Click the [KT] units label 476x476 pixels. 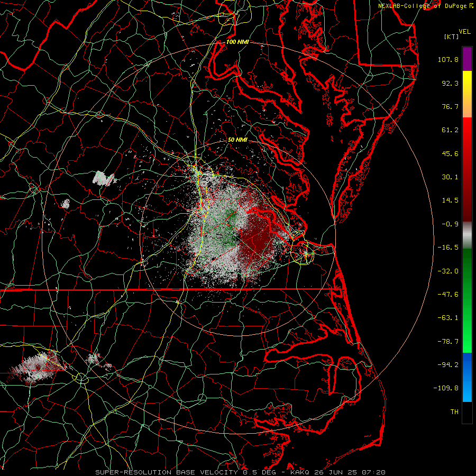[x=452, y=36]
